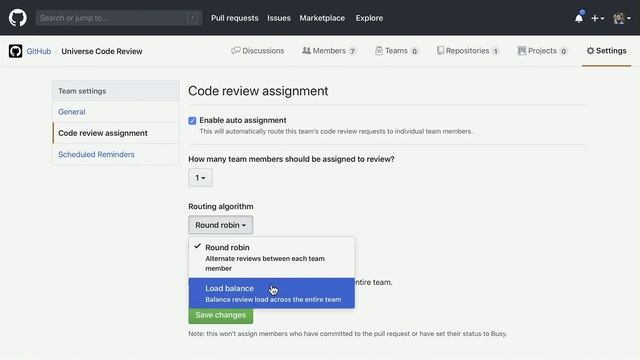Image resolution: width=640 pixels, height=360 pixels.
Task: Go to Issues in top navigation
Action: tap(279, 18)
